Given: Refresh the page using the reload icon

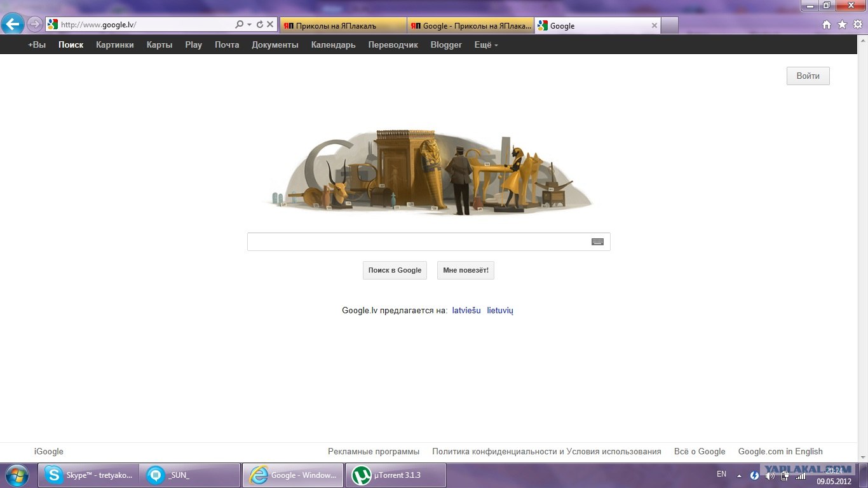Looking at the screenshot, I should tap(260, 25).
